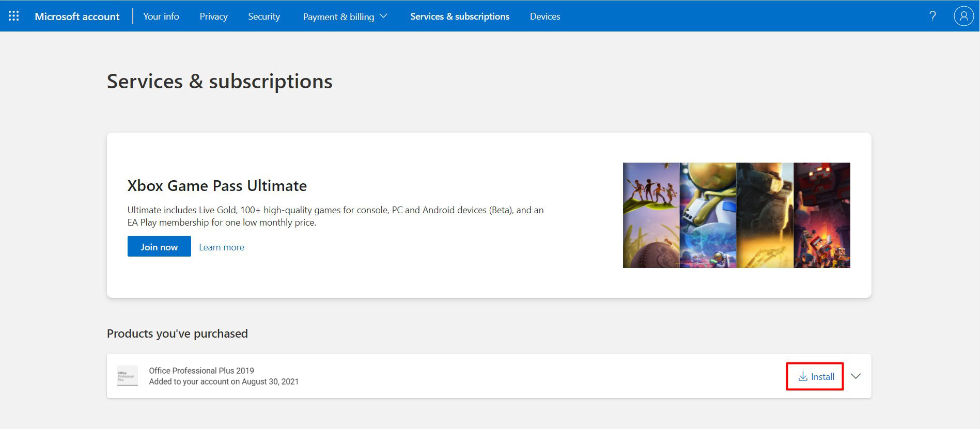The height and width of the screenshot is (429, 980).
Task: Click 'Added to your account on August 30, 2021'
Action: [x=224, y=382]
